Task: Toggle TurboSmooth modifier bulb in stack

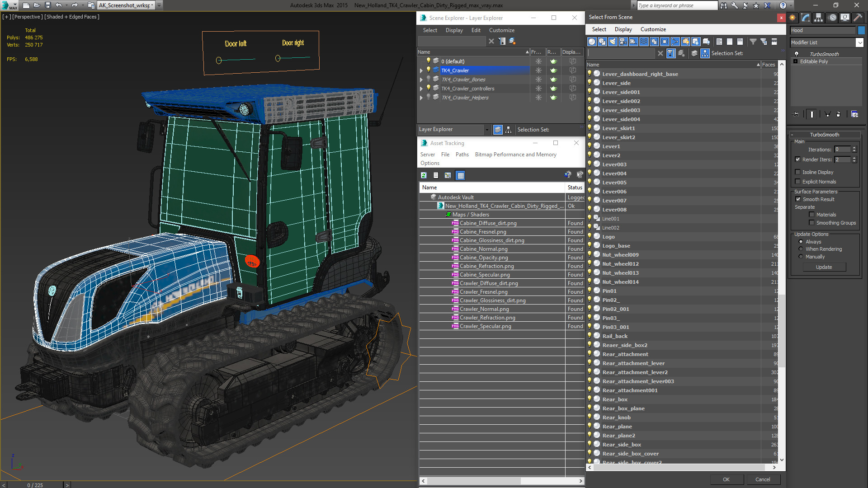Action: (797, 54)
